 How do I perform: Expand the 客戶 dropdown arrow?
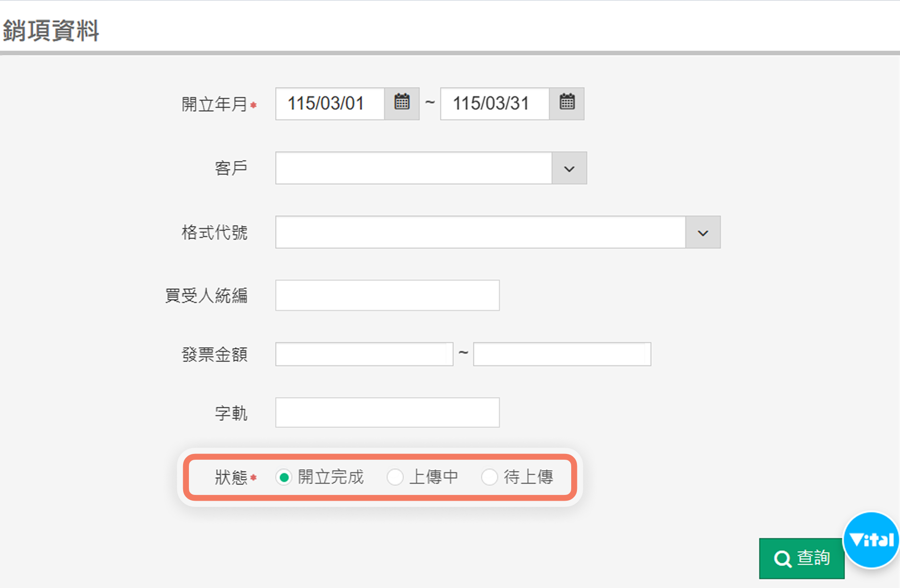(x=569, y=168)
